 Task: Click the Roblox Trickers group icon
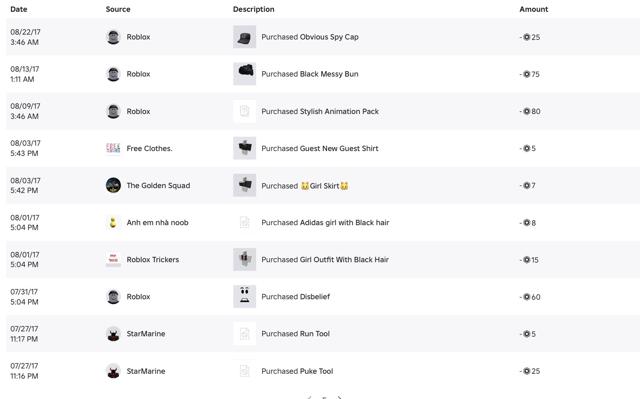tap(113, 259)
